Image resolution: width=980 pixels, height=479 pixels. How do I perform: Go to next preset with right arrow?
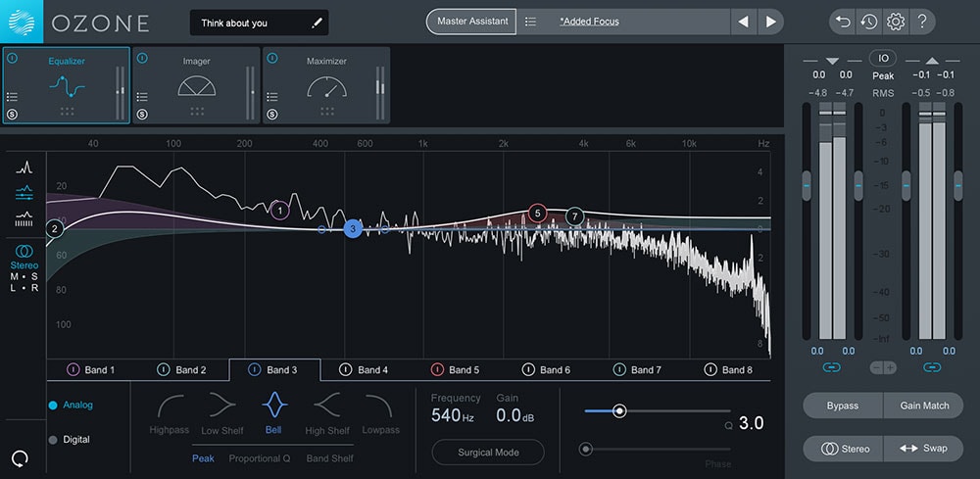click(771, 22)
